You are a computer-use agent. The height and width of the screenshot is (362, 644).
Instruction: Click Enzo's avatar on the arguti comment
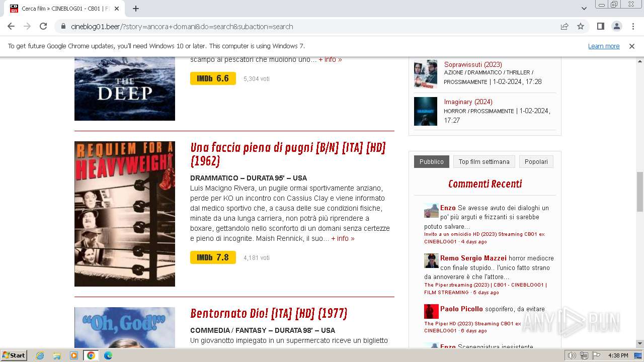point(431,210)
